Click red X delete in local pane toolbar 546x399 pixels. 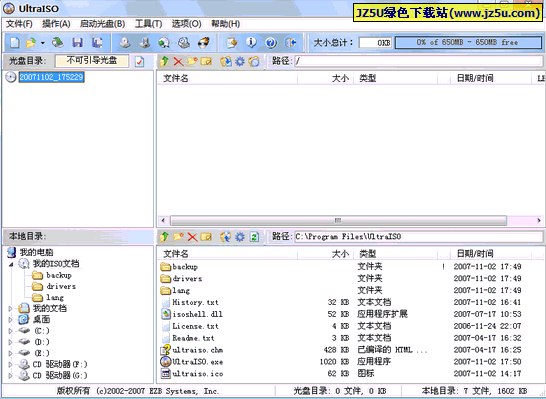coord(192,237)
